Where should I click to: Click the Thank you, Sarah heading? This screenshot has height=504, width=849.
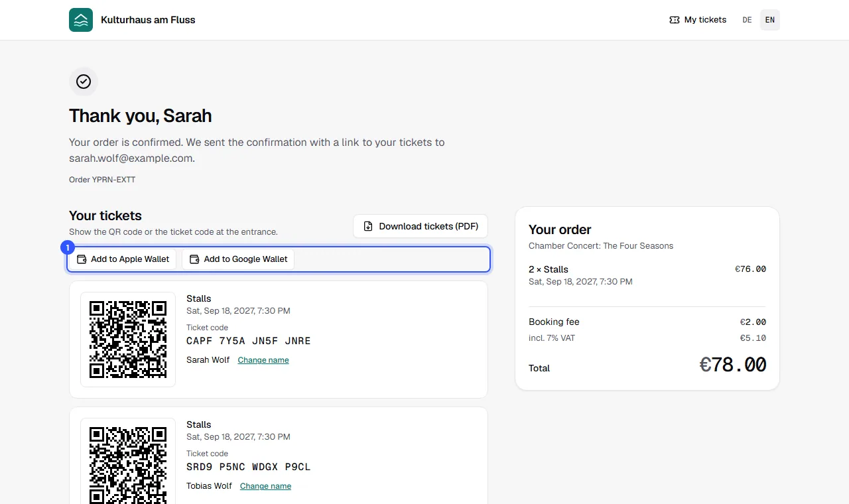[x=141, y=116]
